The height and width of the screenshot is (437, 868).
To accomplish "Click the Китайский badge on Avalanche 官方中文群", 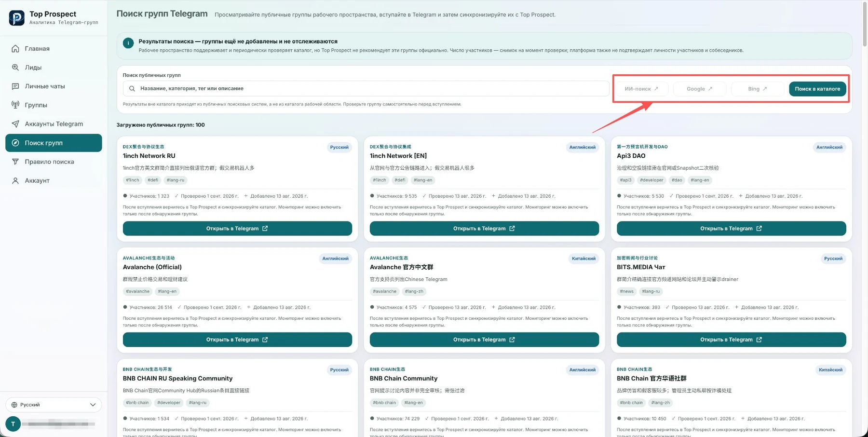I will point(583,259).
